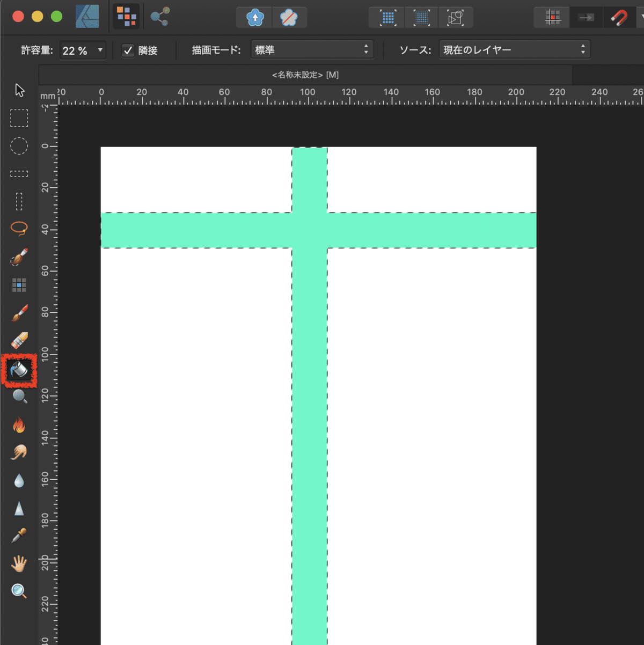Click the Share nodes icon

click(x=160, y=17)
